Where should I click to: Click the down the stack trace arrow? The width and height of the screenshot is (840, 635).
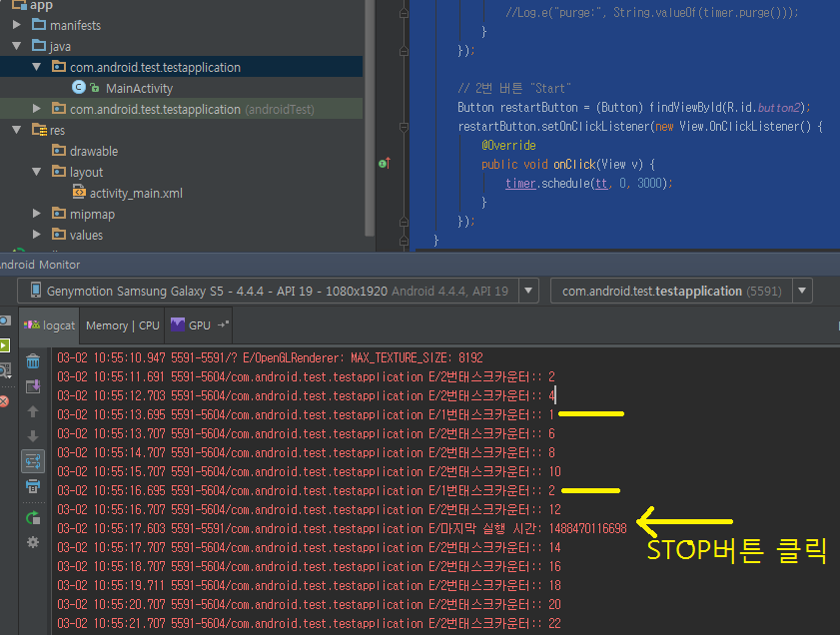click(x=33, y=436)
